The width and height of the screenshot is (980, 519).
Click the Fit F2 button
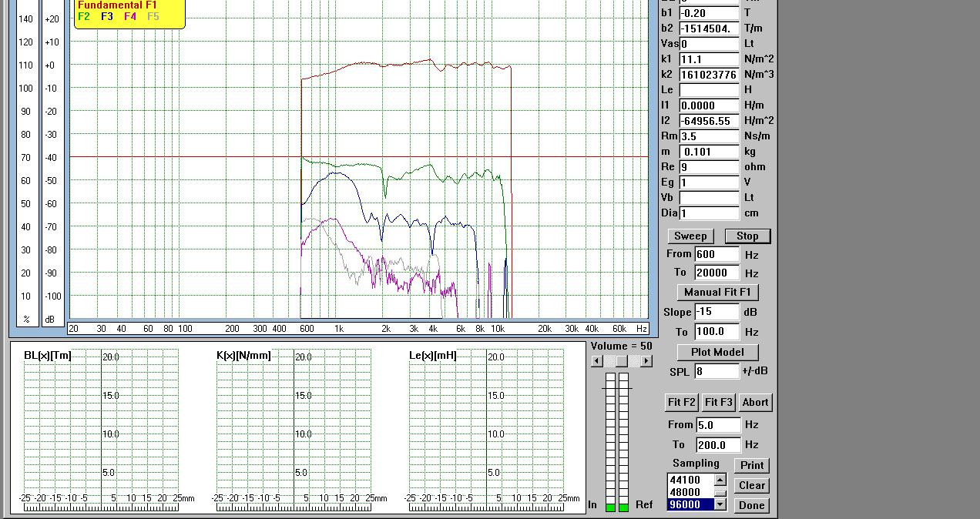[x=682, y=402]
